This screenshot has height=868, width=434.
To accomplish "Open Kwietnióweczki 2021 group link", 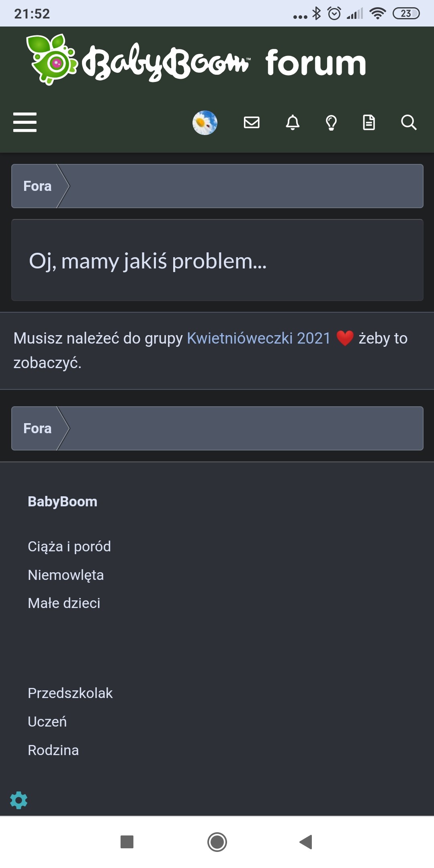I will (x=259, y=338).
